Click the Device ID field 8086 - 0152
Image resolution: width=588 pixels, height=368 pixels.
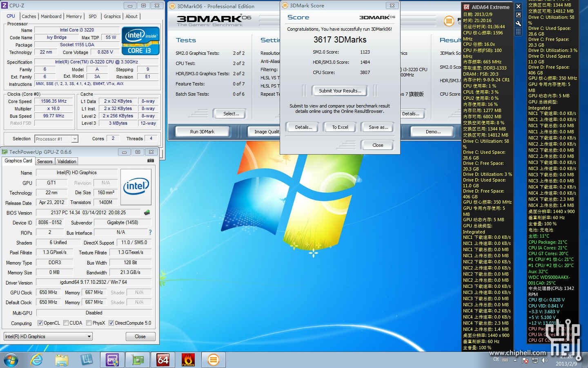tap(50, 222)
